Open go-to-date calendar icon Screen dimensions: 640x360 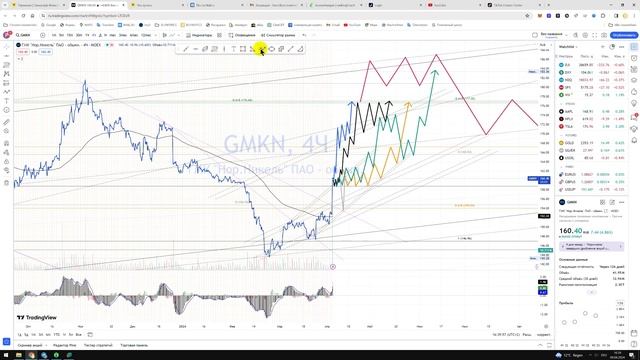pos(90,335)
